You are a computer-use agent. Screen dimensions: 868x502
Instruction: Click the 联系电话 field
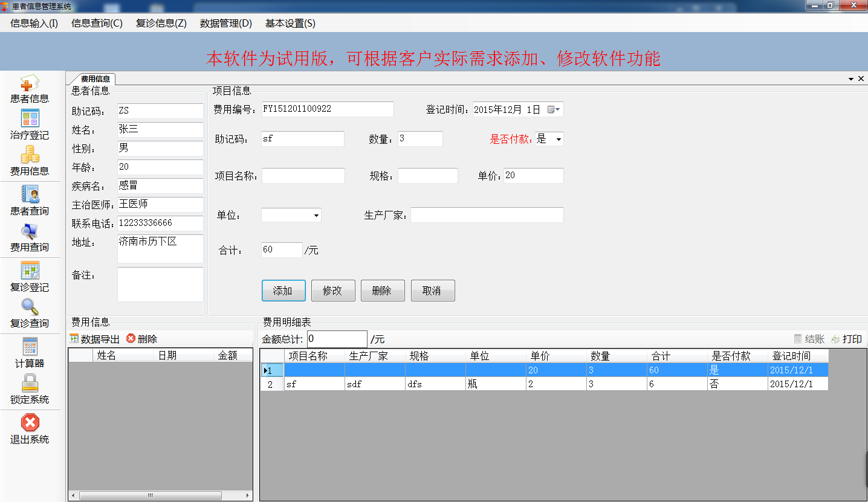tap(160, 224)
